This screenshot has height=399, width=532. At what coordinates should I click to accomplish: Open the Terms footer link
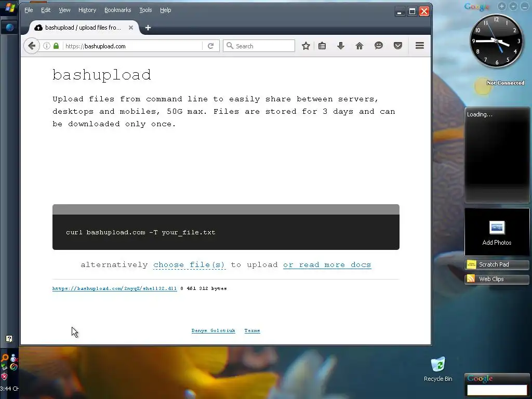tap(252, 330)
